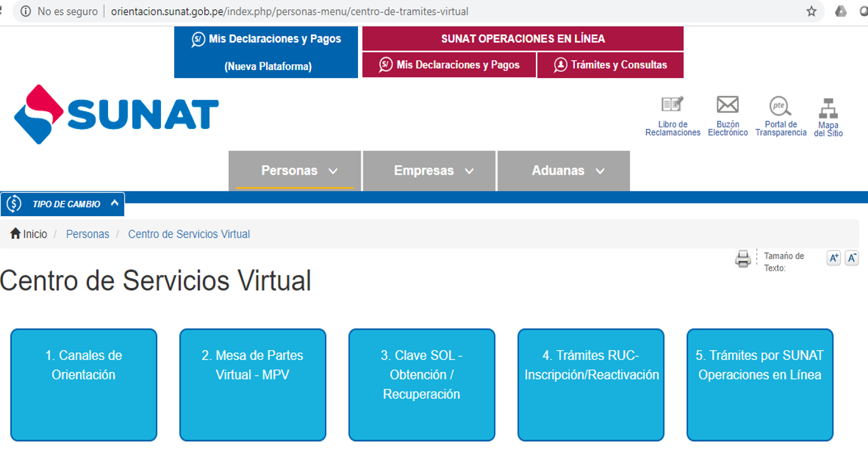Open the Portal de Transparencia icon

pyautogui.click(x=780, y=106)
